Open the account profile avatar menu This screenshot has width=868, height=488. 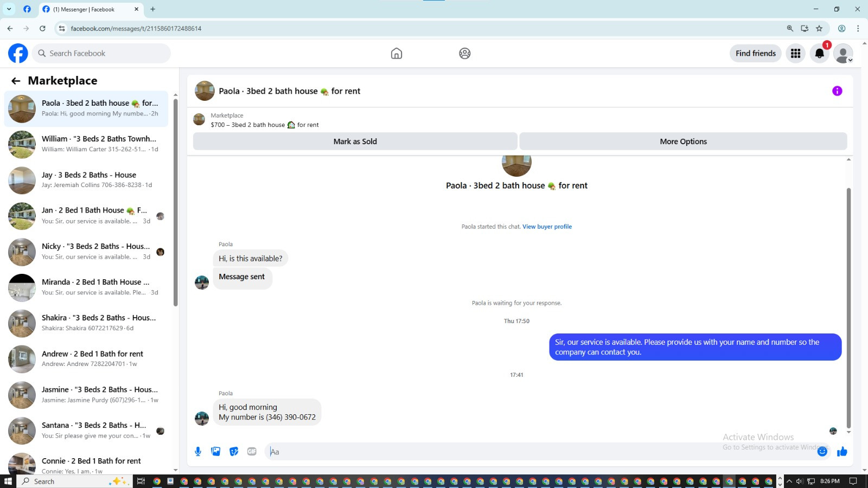click(x=843, y=53)
